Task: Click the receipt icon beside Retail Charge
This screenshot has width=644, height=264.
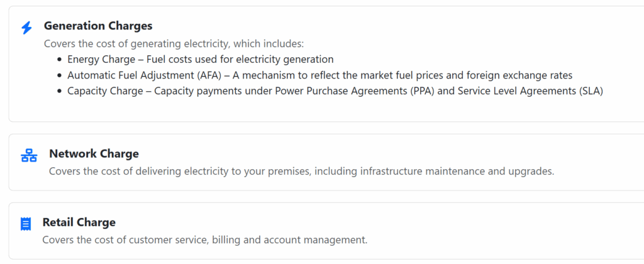Action: 26,224
